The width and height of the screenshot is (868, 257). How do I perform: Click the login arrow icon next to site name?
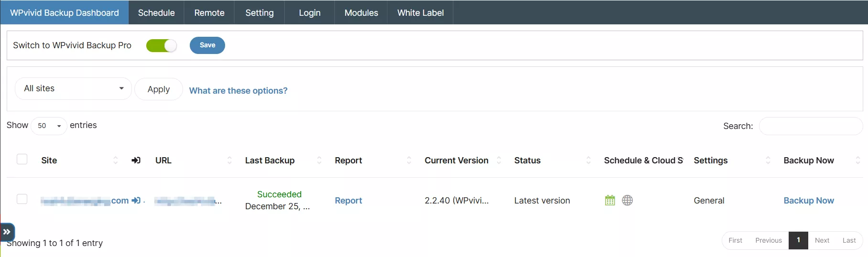136,201
